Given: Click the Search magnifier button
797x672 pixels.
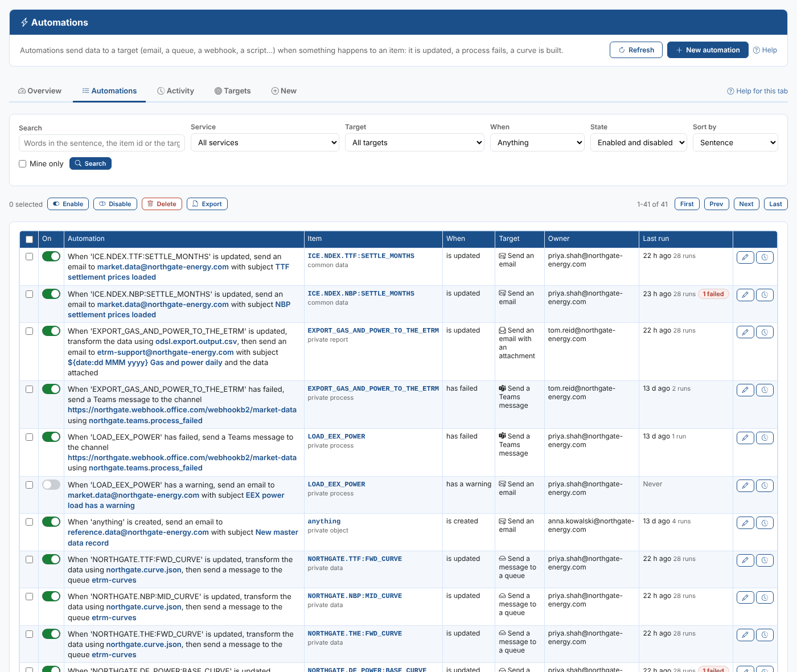Looking at the screenshot, I should (x=91, y=163).
